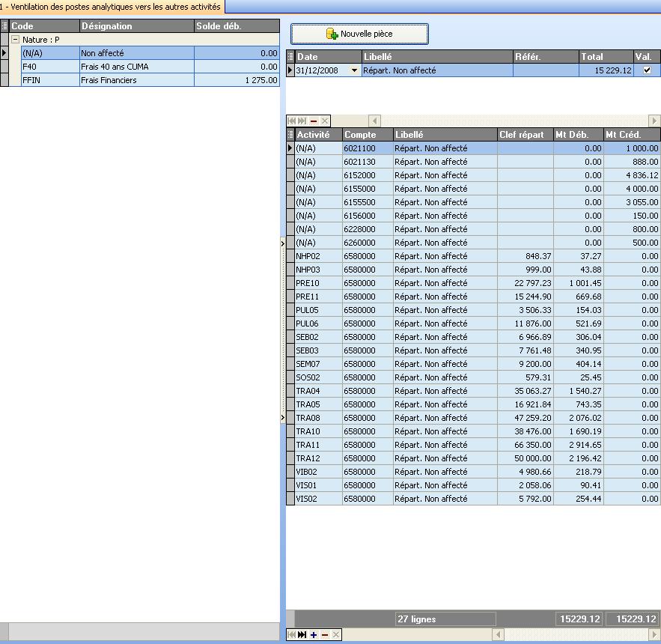Sort by Mt Créd. column header
Image resolution: width=661 pixels, height=644 pixels.
tap(632, 135)
